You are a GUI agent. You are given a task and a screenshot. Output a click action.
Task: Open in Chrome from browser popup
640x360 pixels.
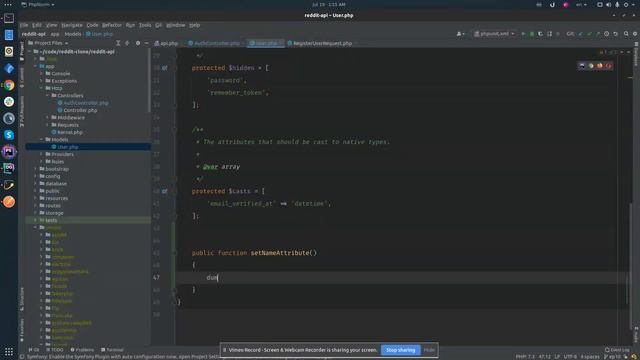coord(591,66)
